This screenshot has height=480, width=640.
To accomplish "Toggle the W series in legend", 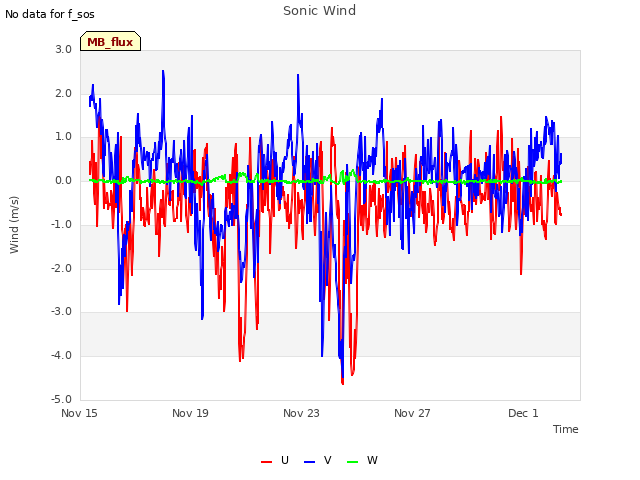I will (x=362, y=460).
